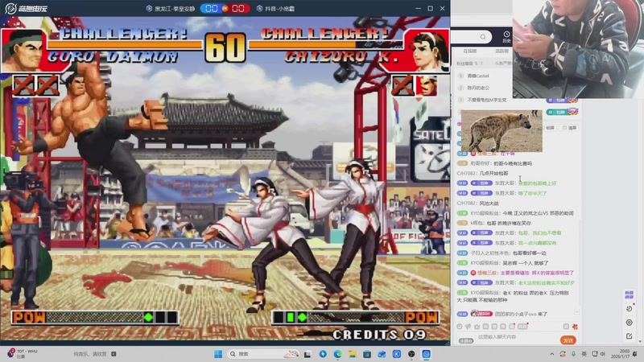The height and width of the screenshot is (362, 644).
Task: Select rank 1 user 青峰Castiel
Action: (477, 76)
